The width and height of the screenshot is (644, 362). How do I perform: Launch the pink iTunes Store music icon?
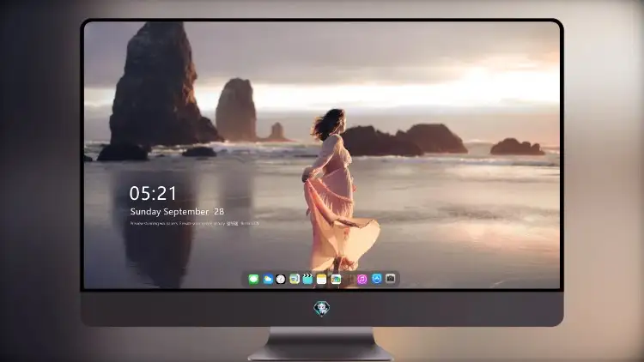(x=362, y=279)
